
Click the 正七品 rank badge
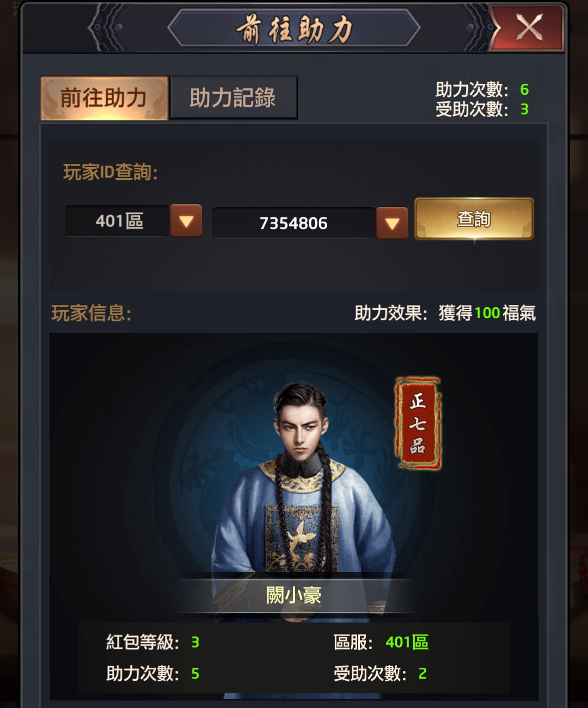coord(418,423)
